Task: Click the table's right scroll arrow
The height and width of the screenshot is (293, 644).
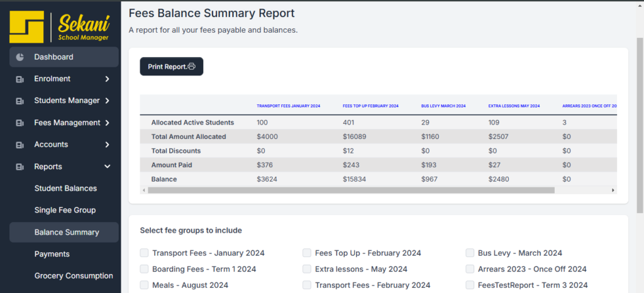Action: coord(613,190)
